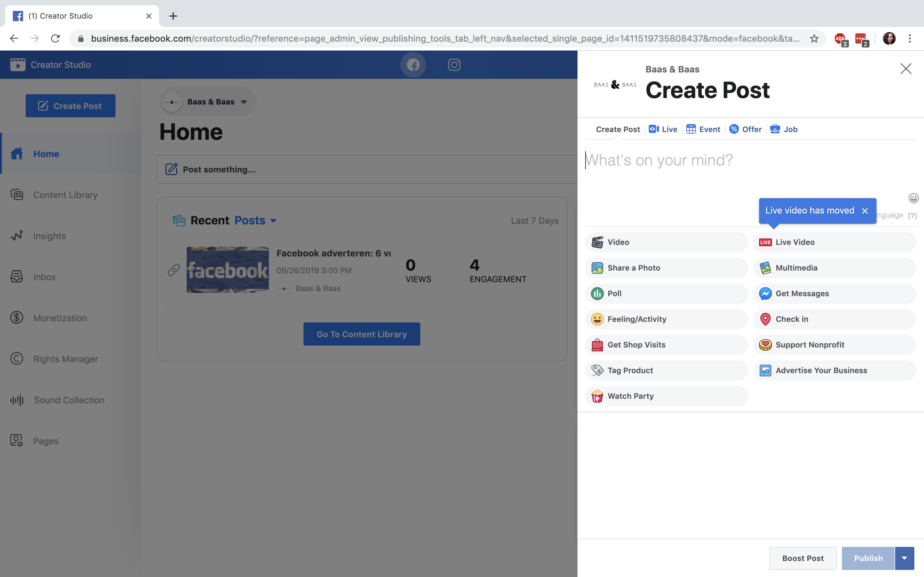Screen dimensions: 924x577
Task: Navigate to Content Library section
Action: point(65,194)
